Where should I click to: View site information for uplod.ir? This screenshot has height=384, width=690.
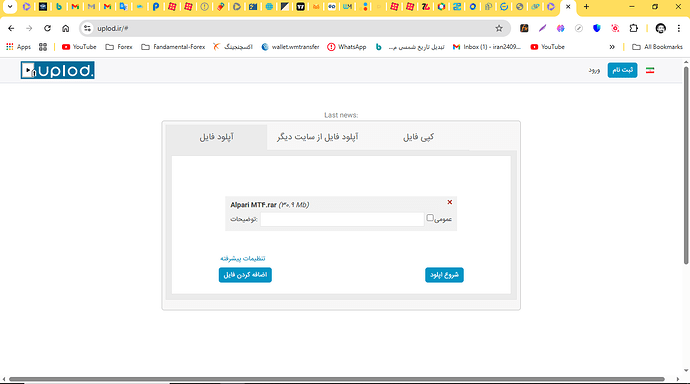pyautogui.click(x=88, y=28)
